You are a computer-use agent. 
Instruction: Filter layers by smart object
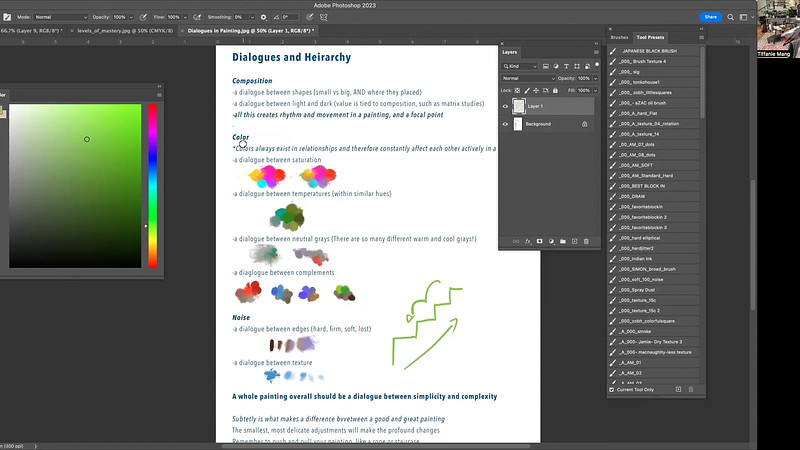[587, 66]
